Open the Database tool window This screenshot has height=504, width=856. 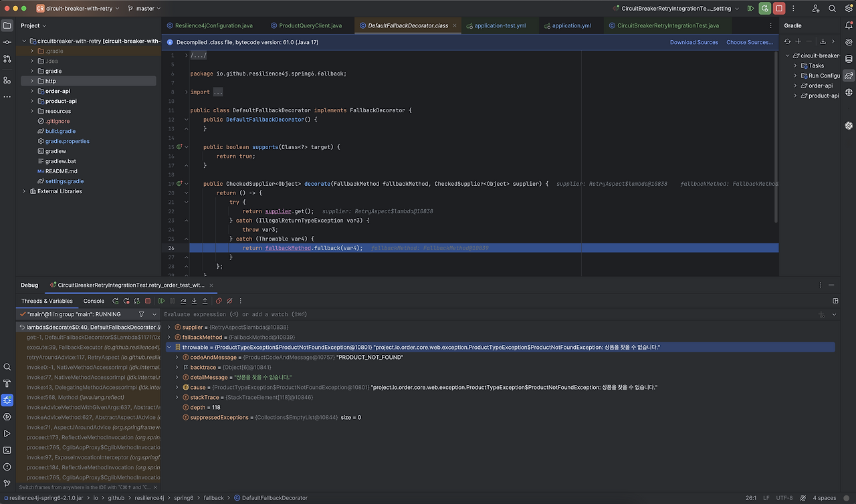click(849, 59)
